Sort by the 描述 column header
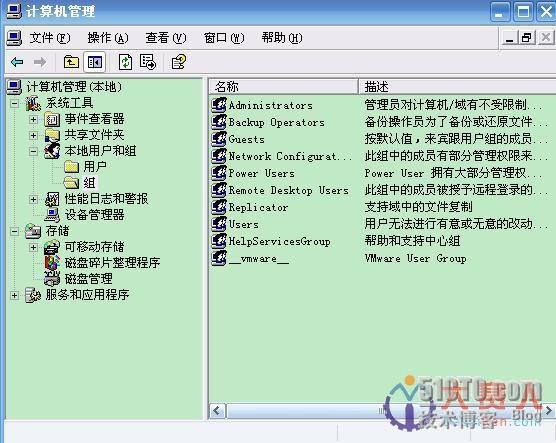Viewport: 556px width, 443px height. pos(457,87)
